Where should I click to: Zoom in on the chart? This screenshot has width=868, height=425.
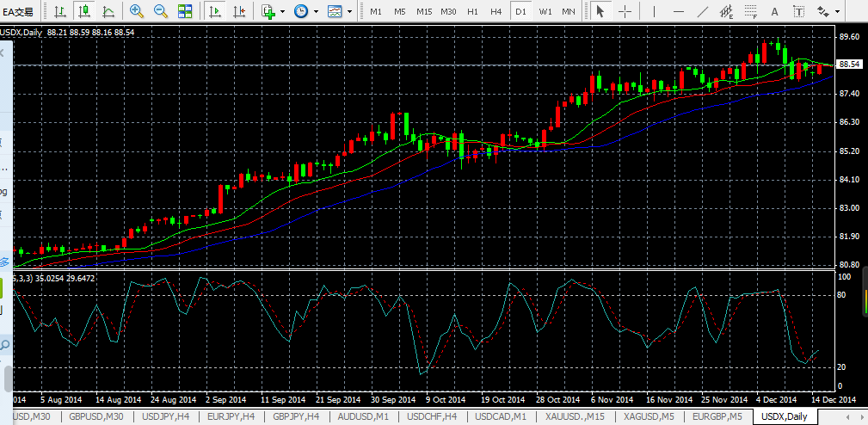(136, 11)
